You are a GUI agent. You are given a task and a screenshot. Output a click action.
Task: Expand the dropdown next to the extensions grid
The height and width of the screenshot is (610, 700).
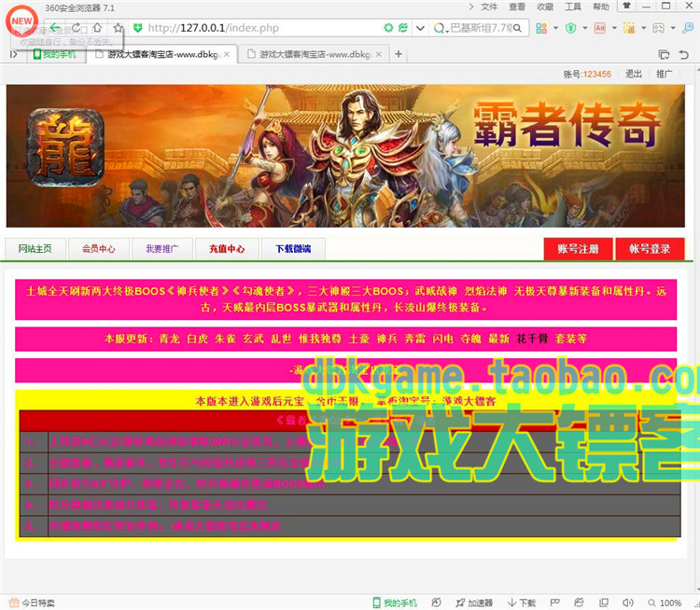tap(556, 28)
